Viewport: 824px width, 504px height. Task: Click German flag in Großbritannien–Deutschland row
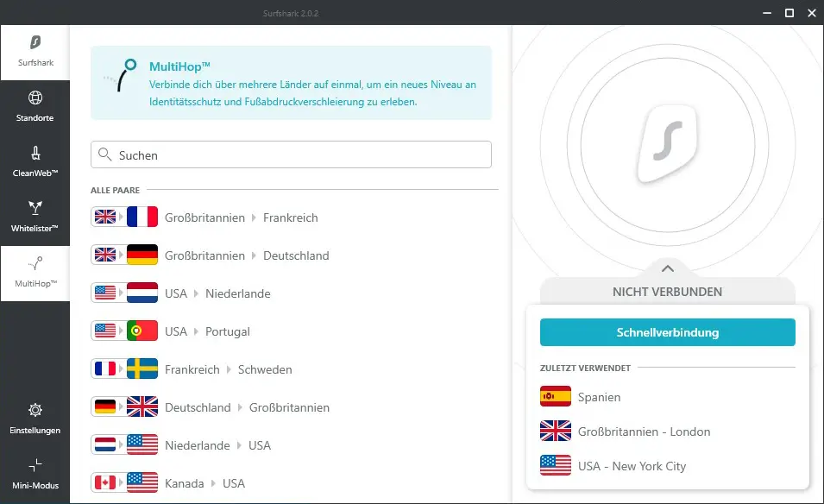coord(142,255)
